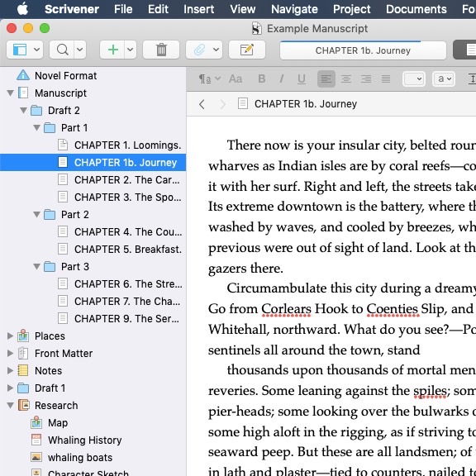Add a new document with plus button
This screenshot has width=476, height=476.
point(112,50)
